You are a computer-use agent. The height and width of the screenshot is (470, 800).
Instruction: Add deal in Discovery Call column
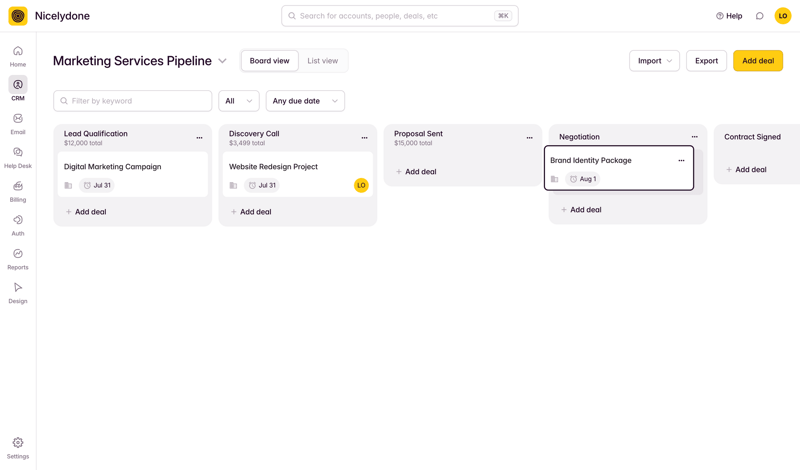point(251,212)
